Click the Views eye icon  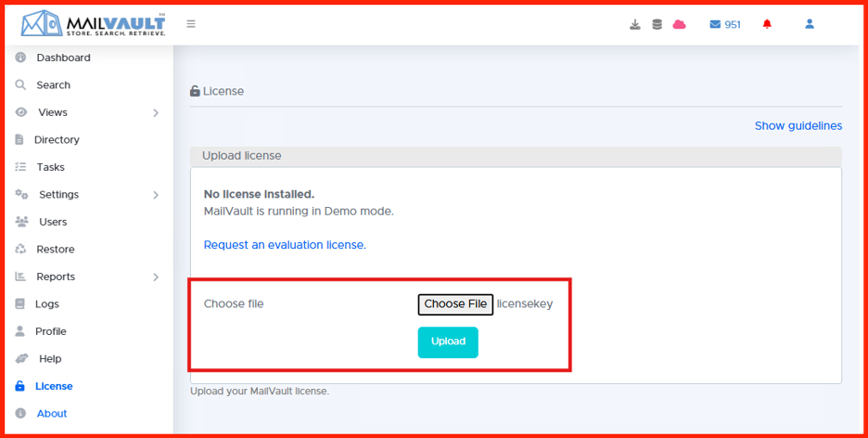(21, 112)
